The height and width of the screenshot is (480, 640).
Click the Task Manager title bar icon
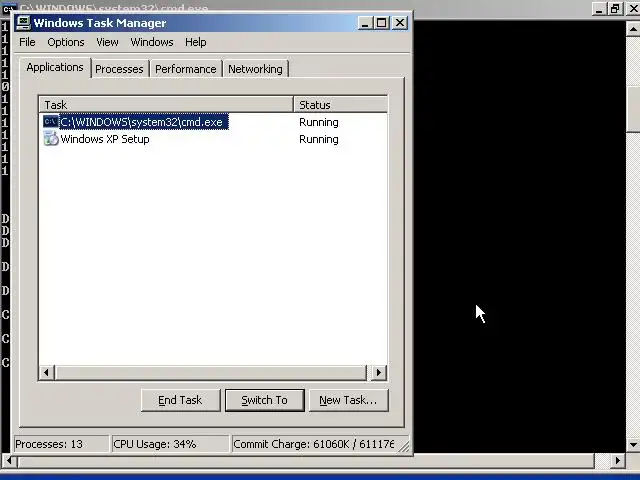pos(23,23)
